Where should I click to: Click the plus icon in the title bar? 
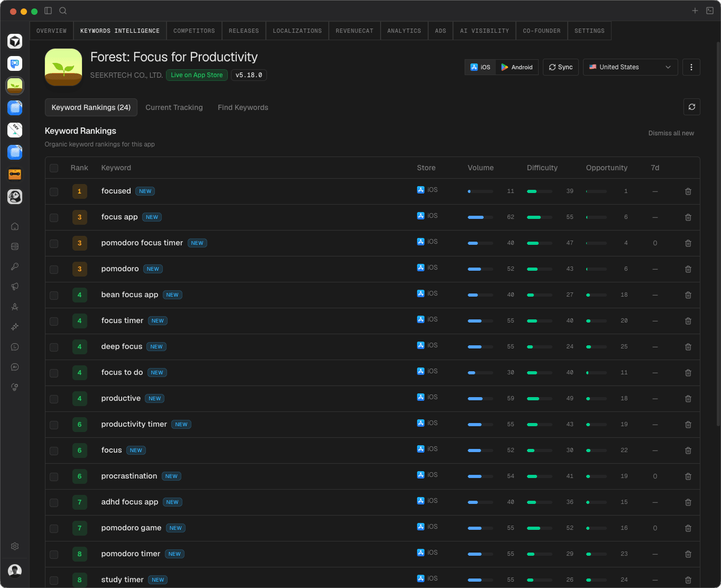pos(695,11)
